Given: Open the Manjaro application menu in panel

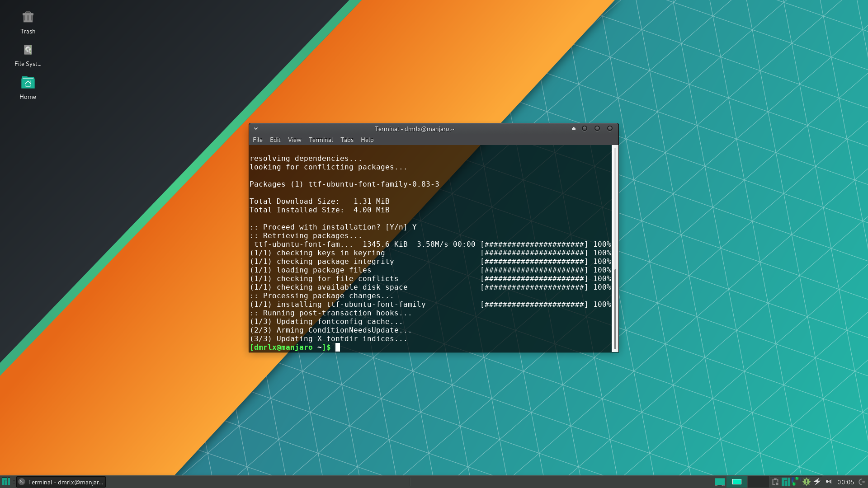Looking at the screenshot, I should (x=6, y=482).
